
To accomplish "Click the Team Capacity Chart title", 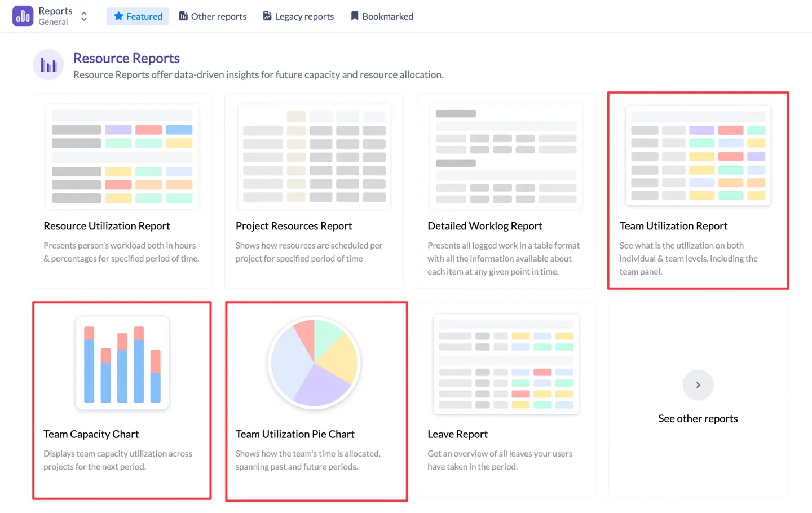I will pyautogui.click(x=91, y=434).
